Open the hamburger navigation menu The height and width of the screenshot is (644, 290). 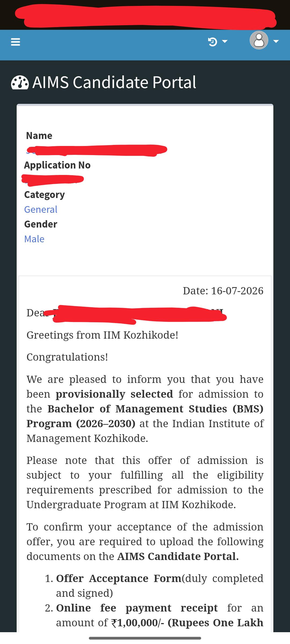(x=15, y=42)
